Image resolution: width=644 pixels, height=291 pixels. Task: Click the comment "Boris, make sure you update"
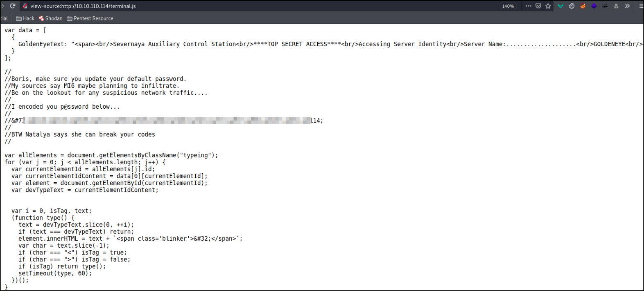95,79
